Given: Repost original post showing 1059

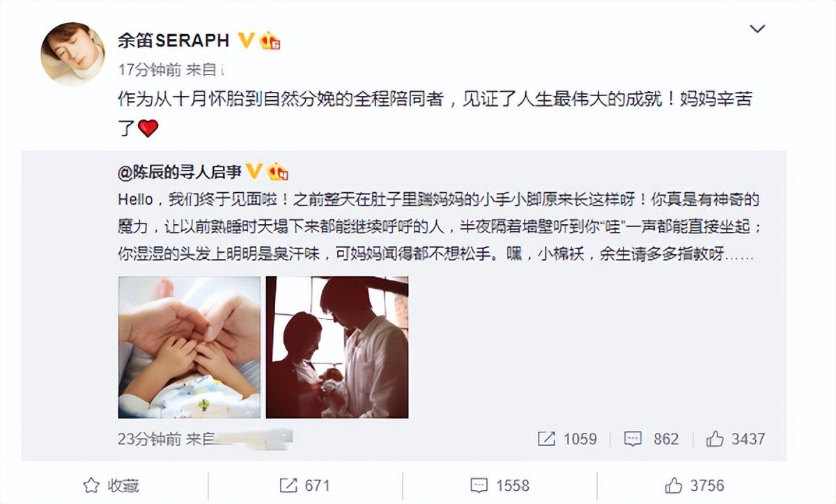Looking at the screenshot, I should [567, 439].
